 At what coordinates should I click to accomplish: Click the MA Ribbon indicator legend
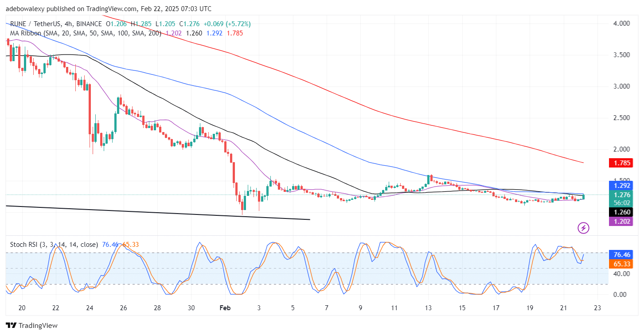tap(85, 33)
